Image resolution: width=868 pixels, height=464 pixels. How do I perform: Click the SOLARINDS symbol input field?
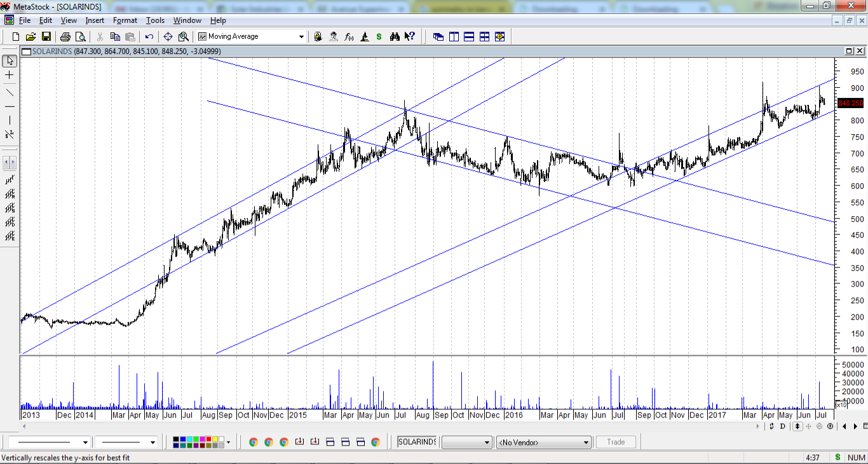coord(417,442)
